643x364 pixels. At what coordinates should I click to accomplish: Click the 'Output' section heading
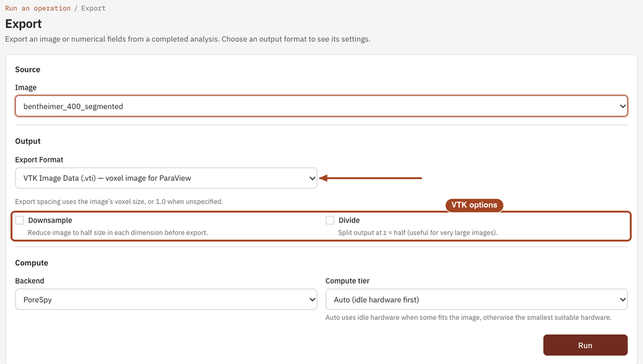pos(28,141)
